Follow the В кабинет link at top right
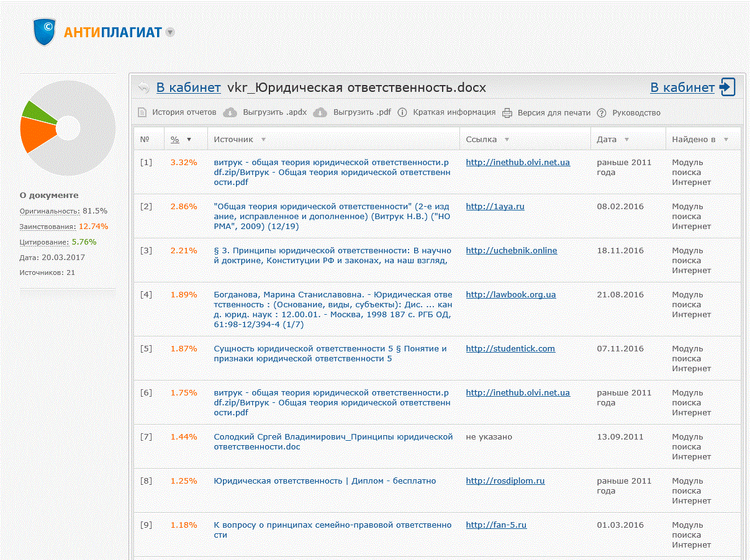Image resolution: width=750 pixels, height=560 pixels. (682, 88)
